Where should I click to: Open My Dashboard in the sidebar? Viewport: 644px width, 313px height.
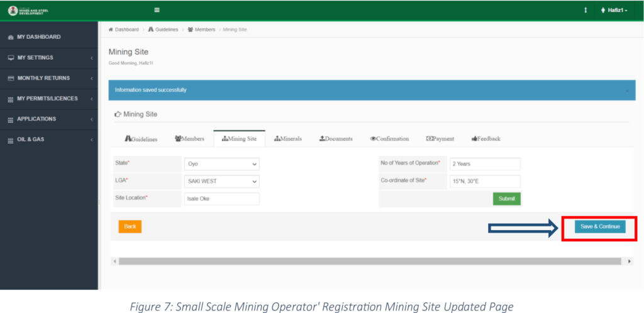[38, 37]
